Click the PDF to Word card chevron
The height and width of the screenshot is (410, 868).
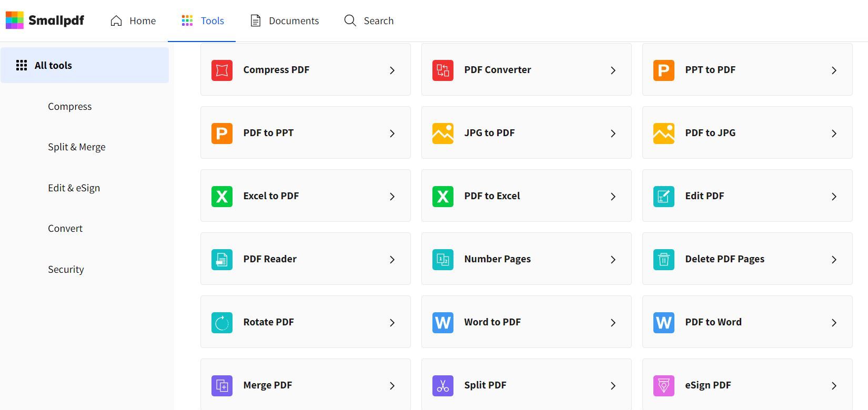834,322
